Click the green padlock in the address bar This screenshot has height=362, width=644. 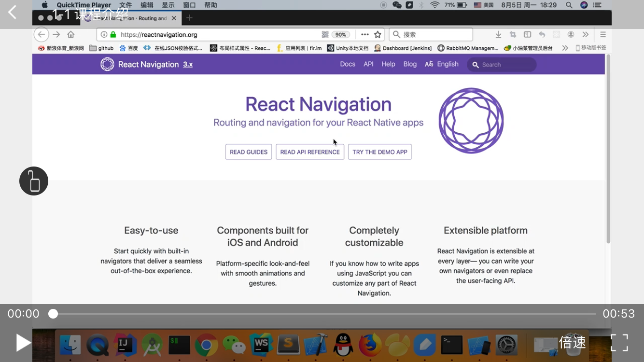113,35
